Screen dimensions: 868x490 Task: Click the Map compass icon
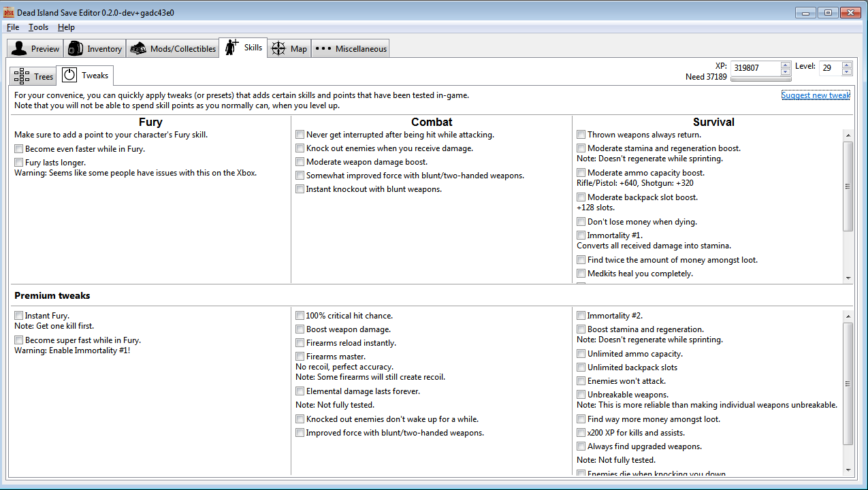click(x=278, y=48)
